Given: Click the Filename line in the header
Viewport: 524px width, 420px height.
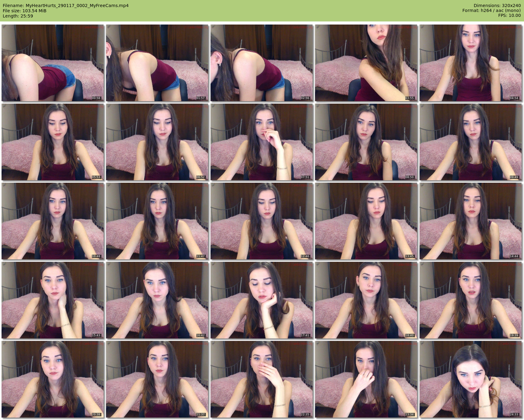Looking at the screenshot, I should (66, 6).
